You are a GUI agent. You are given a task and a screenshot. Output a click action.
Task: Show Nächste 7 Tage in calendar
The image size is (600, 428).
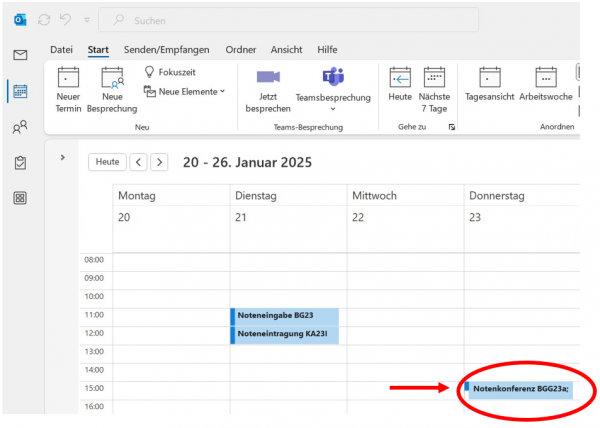click(434, 78)
